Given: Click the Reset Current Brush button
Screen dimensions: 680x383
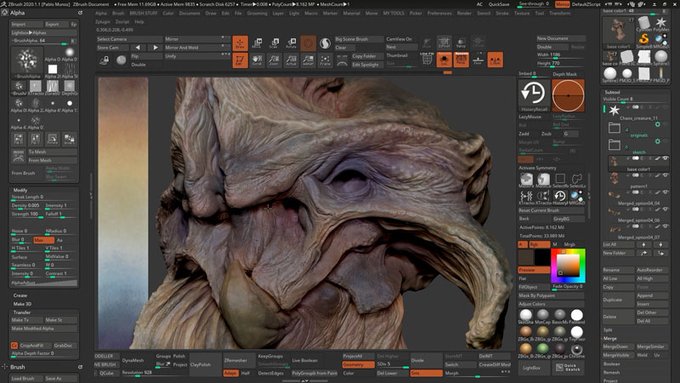Looking at the screenshot, I should (x=552, y=210).
